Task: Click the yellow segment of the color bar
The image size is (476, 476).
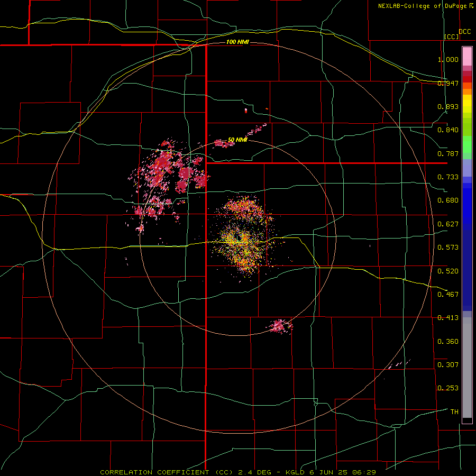Action: click(x=467, y=104)
